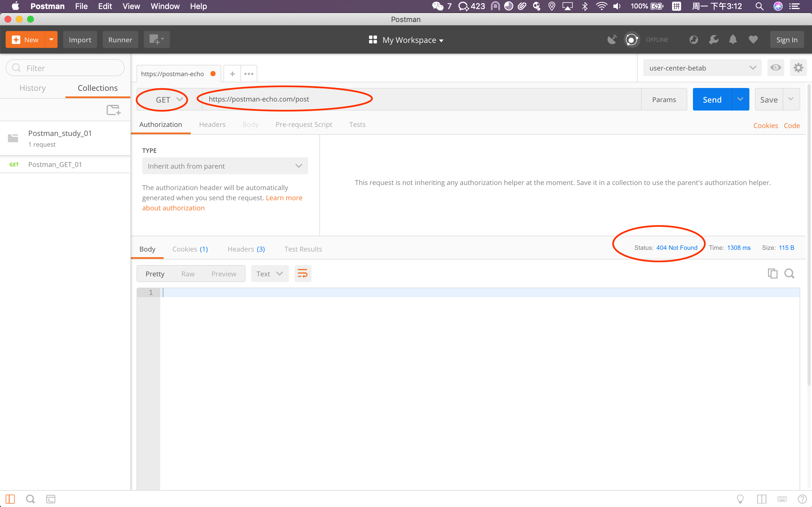The image size is (812, 507).
Task: Open bootcamp lightbulb icon in bottom bar
Action: coord(740,499)
